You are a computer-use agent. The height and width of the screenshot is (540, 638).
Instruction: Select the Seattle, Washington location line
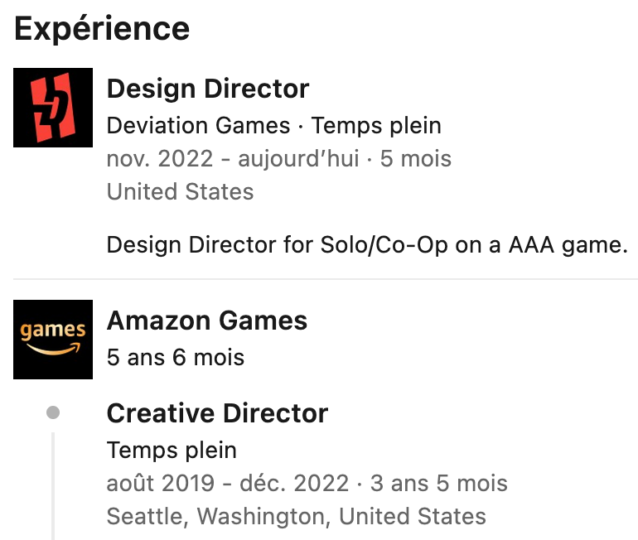pyautogui.click(x=296, y=517)
